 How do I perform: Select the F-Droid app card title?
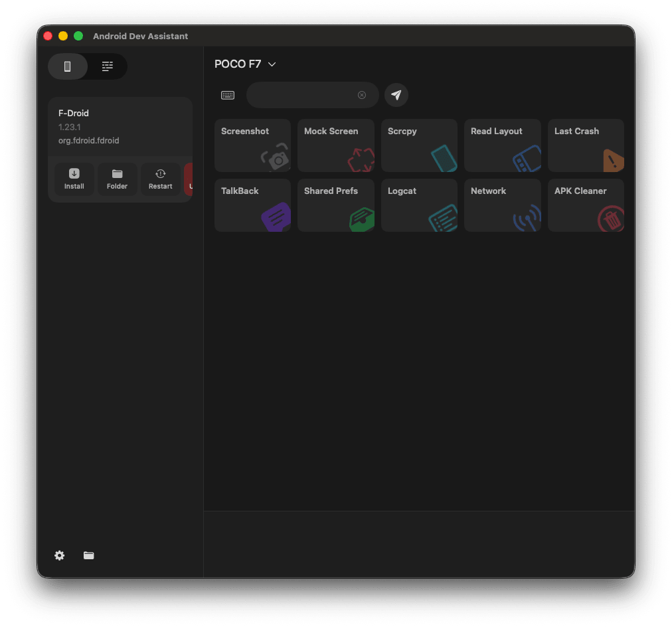73,113
